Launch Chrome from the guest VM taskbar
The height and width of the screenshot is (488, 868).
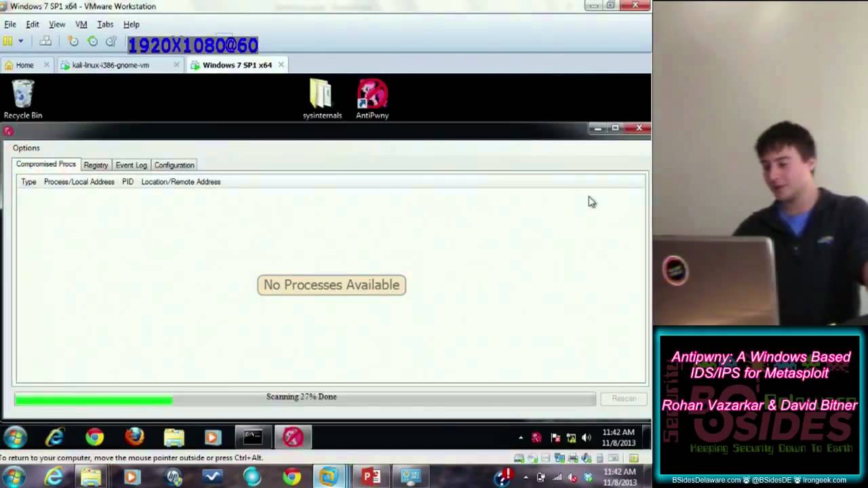[x=94, y=437]
